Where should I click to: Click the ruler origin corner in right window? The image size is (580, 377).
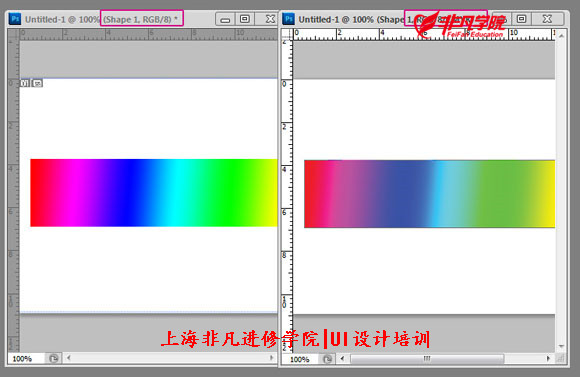click(x=287, y=34)
